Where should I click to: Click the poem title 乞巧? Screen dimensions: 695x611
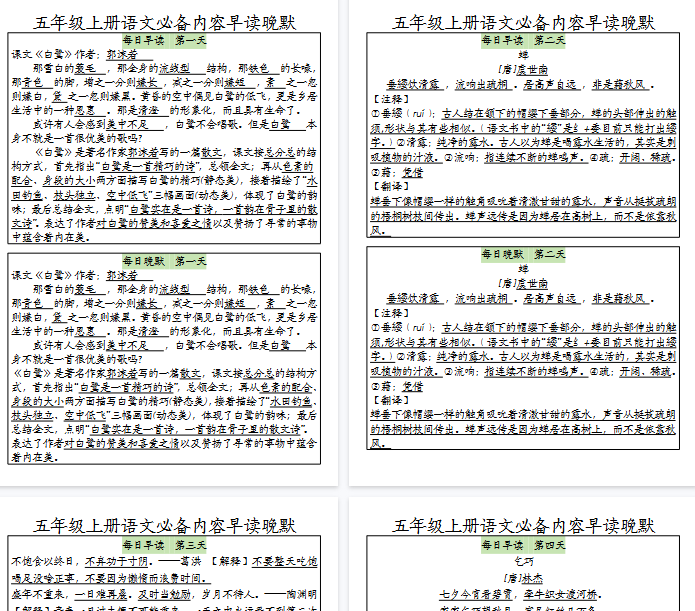[524, 561]
